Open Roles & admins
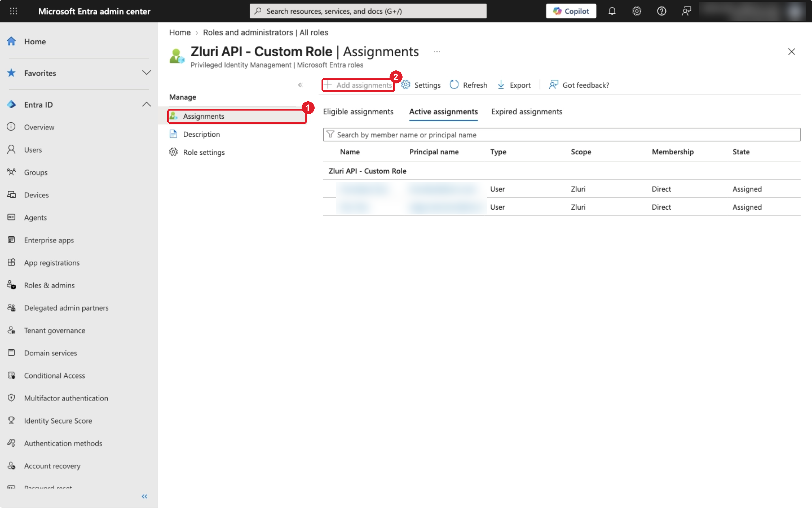The width and height of the screenshot is (812, 508). pos(49,285)
